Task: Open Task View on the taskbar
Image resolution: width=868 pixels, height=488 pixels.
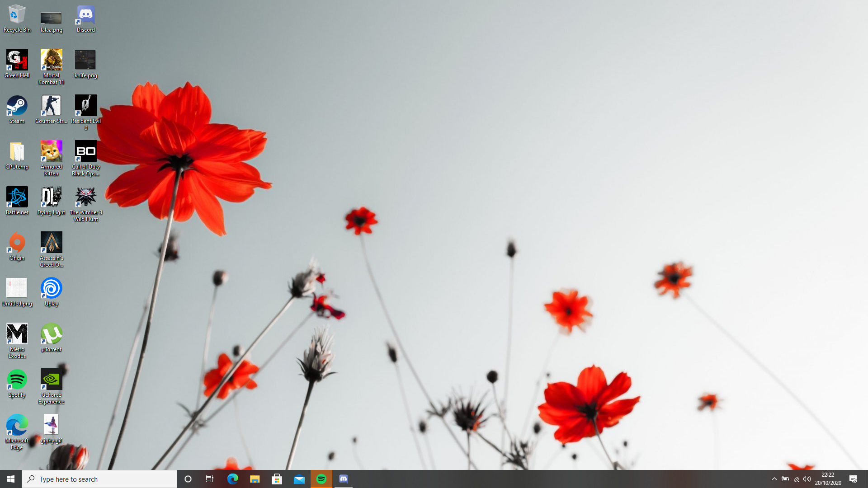Action: 210,479
